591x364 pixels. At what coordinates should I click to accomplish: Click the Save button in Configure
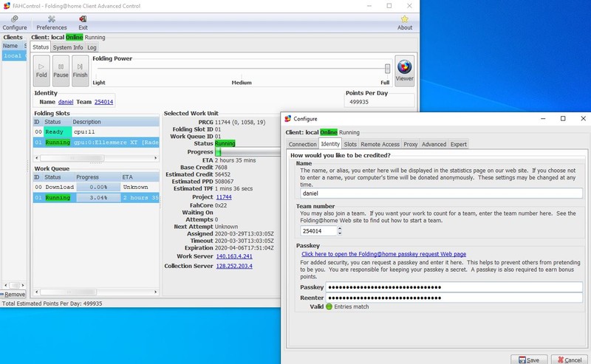(x=529, y=360)
